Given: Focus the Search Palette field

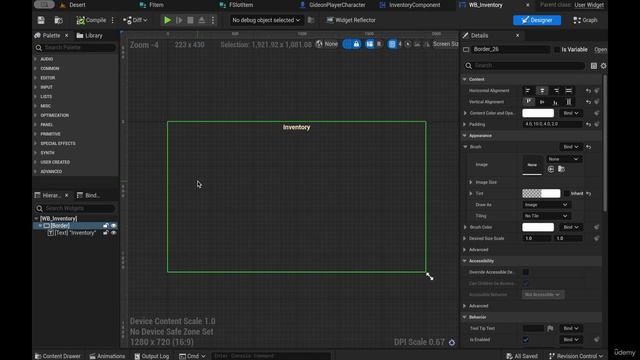Looking at the screenshot, I should [76, 48].
